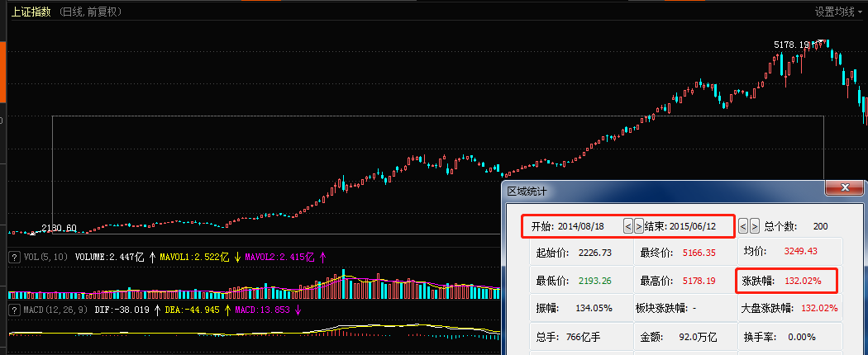Click the 上证指数 chart title
Viewport: 868px width, 355px height.
click(30, 12)
